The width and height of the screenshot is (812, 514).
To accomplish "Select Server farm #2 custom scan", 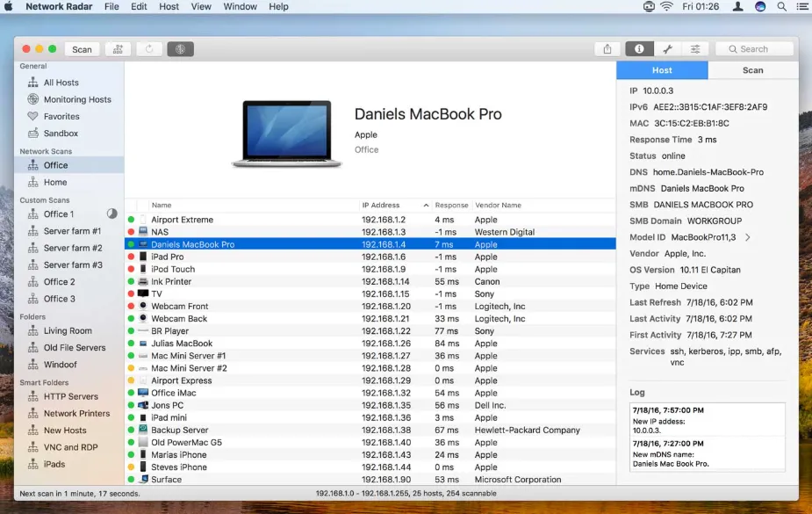I will [69, 248].
